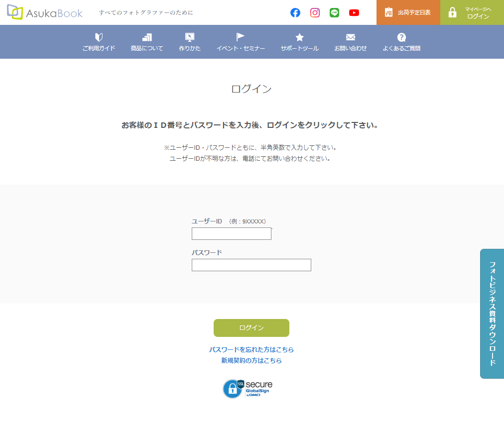Screen dimensions: 504x423
Task: Focus the パスワード input field
Action: [x=252, y=265]
